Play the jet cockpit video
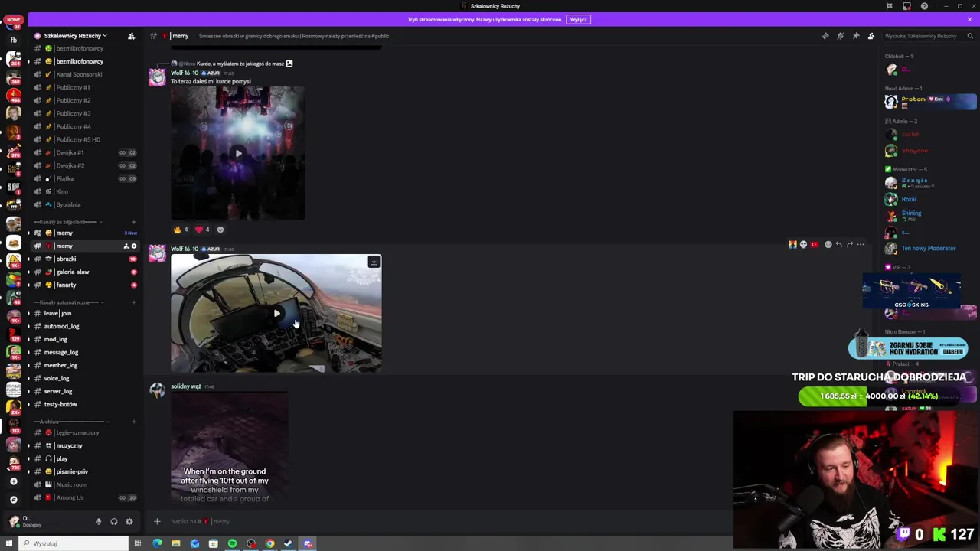980x551 pixels. click(276, 313)
